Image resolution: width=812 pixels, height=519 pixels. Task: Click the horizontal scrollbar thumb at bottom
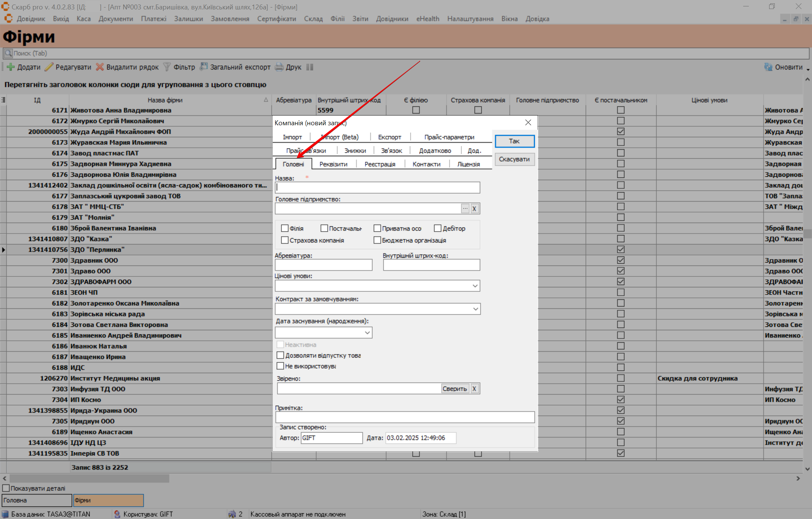pos(89,478)
